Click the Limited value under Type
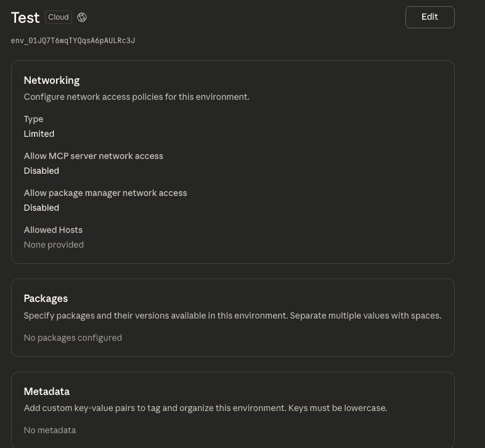The width and height of the screenshot is (485, 448). (x=39, y=134)
